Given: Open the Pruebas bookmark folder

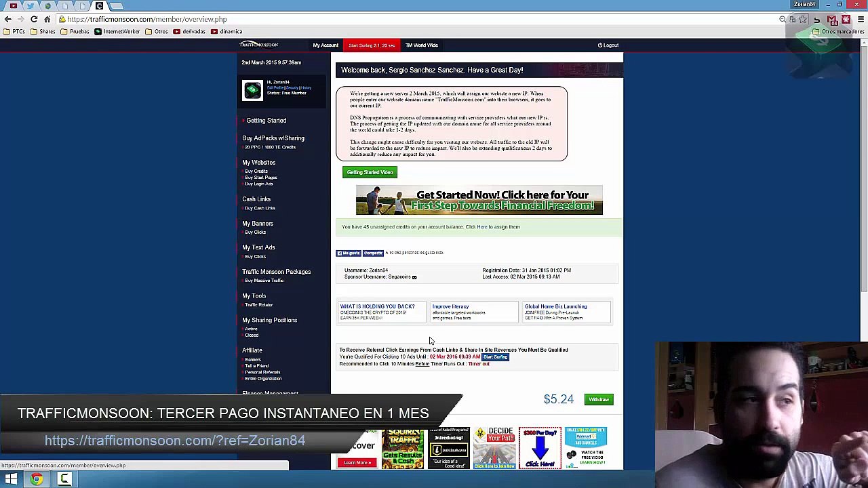Looking at the screenshot, I should pos(75,31).
